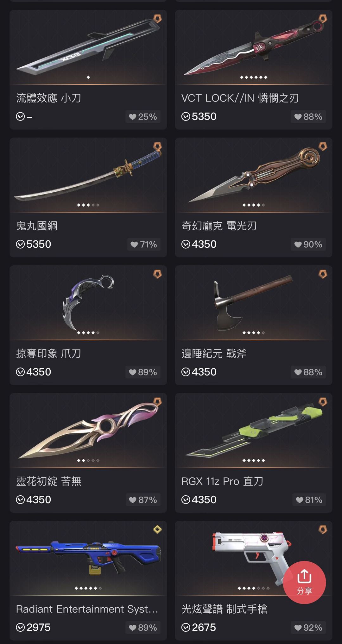Click yellow tier badge on Radiant Entertainment card
The height and width of the screenshot is (644, 342).
click(157, 529)
